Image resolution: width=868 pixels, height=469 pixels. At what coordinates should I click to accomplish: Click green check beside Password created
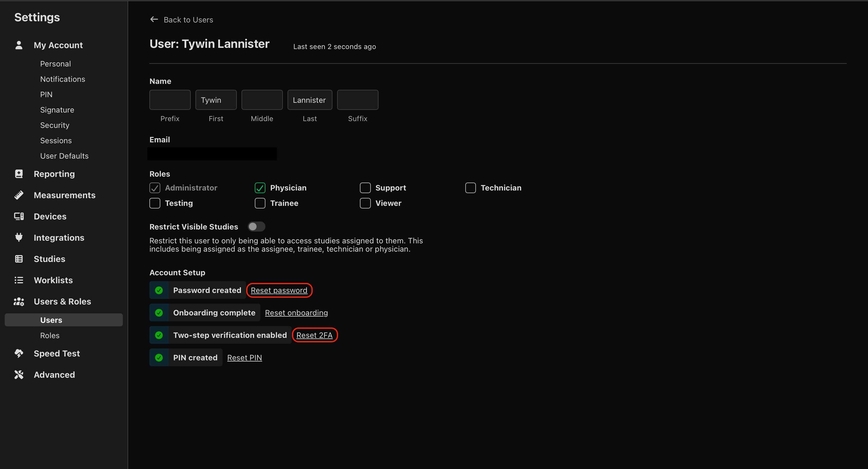(x=159, y=290)
